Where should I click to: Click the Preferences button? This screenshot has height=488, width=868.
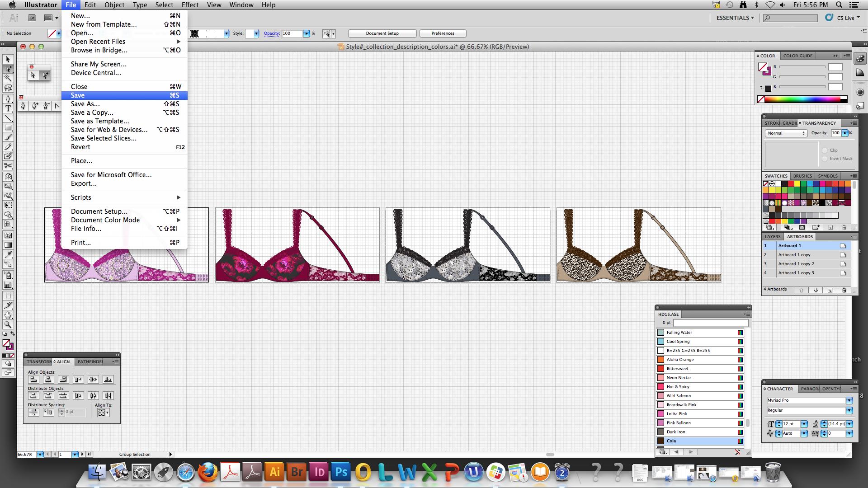pyautogui.click(x=443, y=33)
